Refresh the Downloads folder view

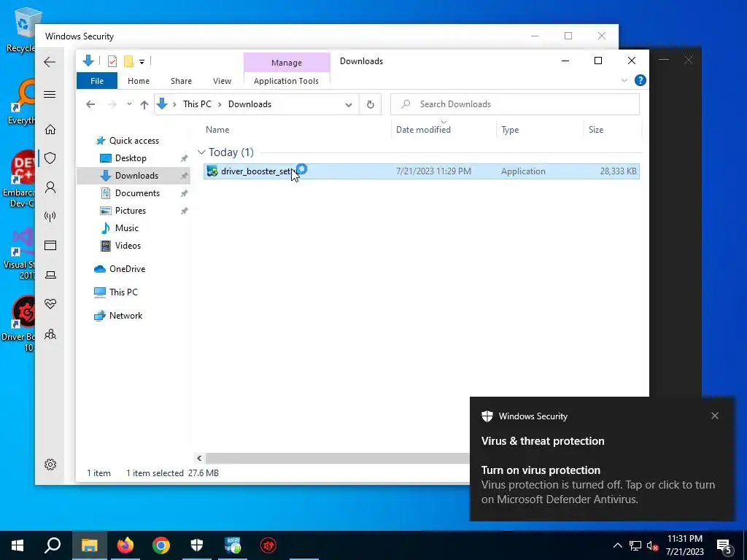pyautogui.click(x=370, y=104)
